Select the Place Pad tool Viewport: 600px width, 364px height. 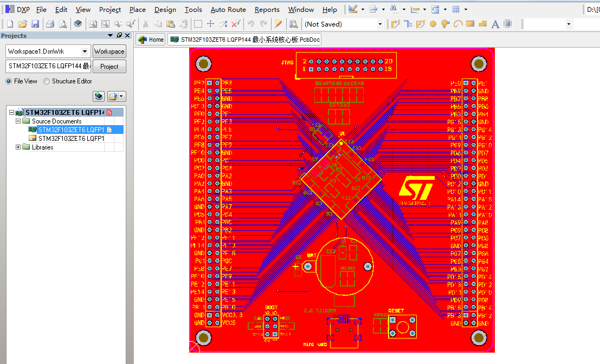coord(433,24)
